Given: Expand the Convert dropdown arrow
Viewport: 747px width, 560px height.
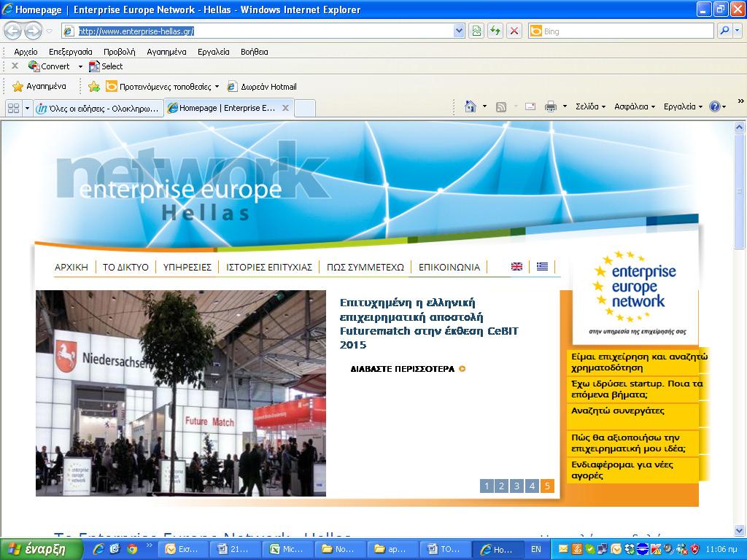Looking at the screenshot, I should (80, 66).
